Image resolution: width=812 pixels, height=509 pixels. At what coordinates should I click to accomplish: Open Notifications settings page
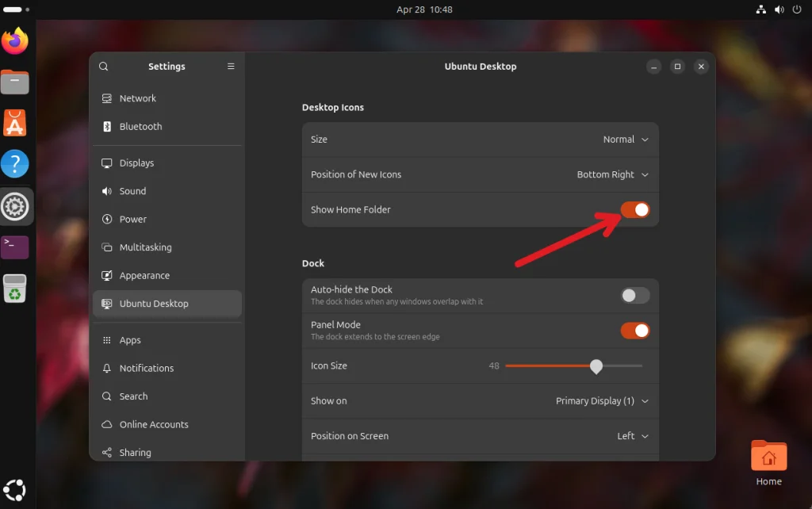tap(167, 368)
